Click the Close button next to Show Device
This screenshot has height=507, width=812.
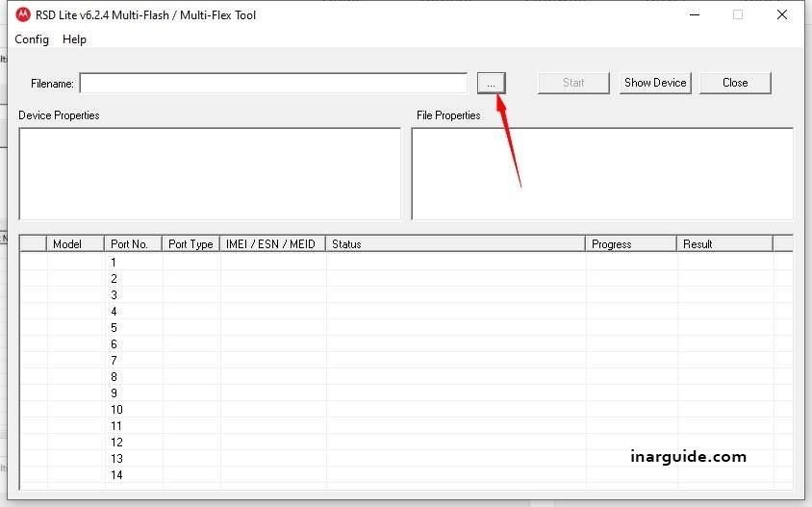(x=735, y=83)
